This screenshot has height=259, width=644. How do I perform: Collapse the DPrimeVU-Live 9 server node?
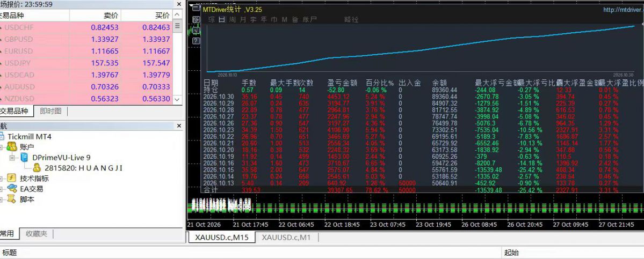point(12,157)
